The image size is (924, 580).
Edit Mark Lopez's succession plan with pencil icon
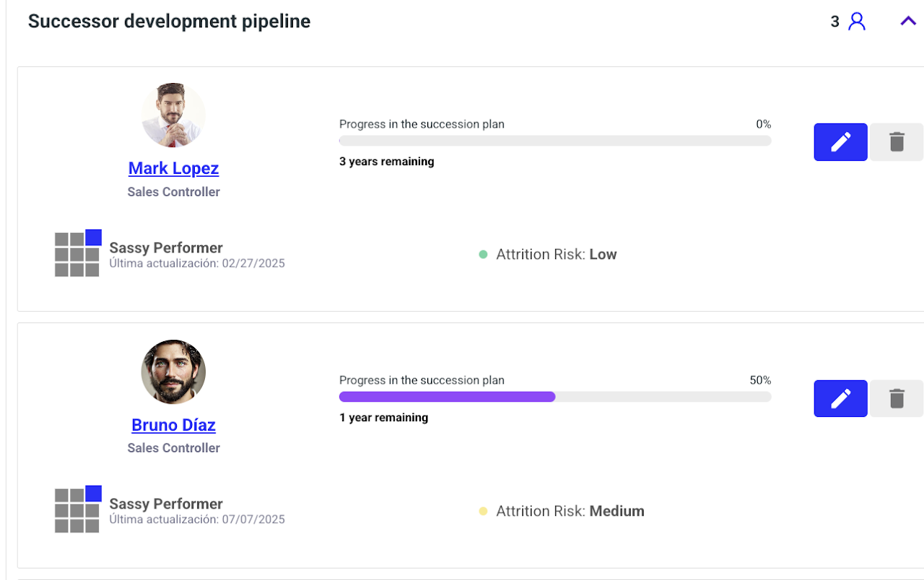click(x=840, y=142)
